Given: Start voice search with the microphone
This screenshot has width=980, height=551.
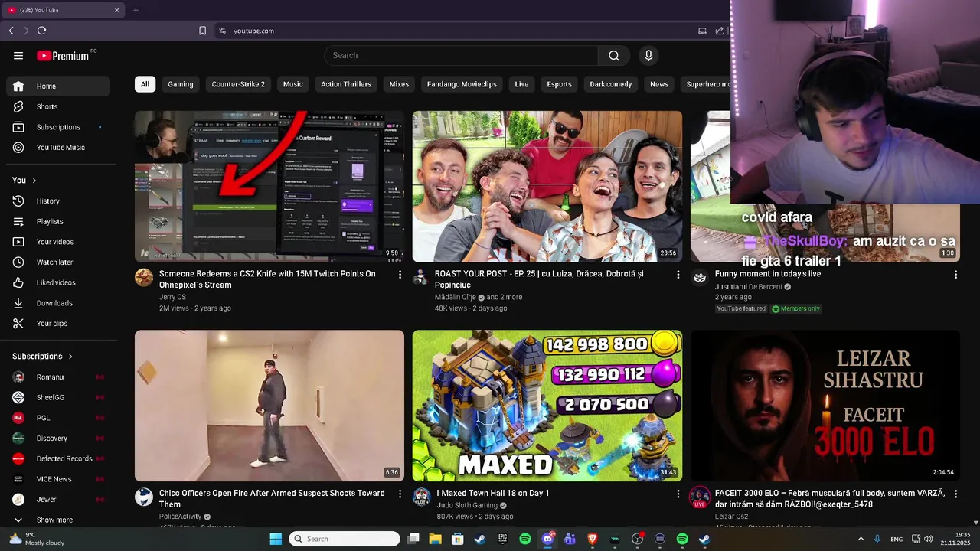Looking at the screenshot, I should point(648,55).
